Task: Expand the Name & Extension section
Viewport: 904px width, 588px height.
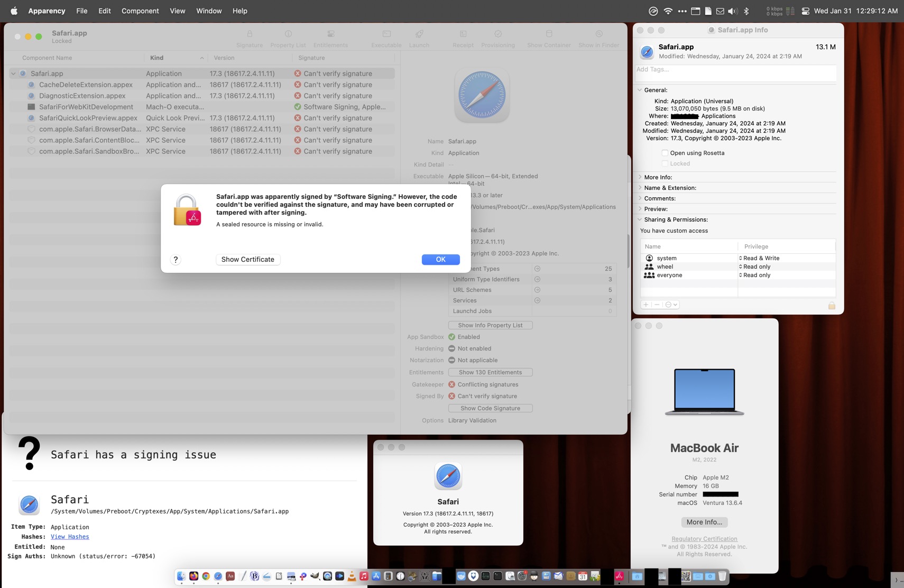Action: [x=640, y=188]
